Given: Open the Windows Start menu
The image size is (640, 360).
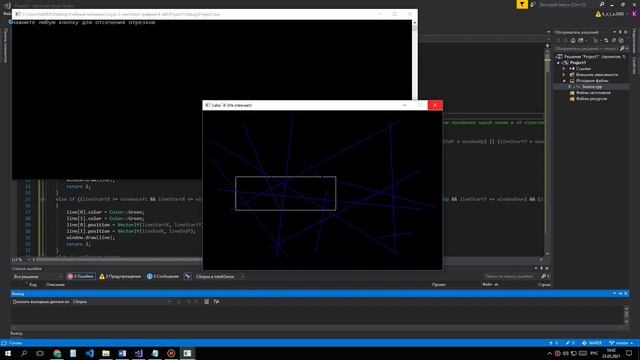Looking at the screenshot, I should coord(8,353).
